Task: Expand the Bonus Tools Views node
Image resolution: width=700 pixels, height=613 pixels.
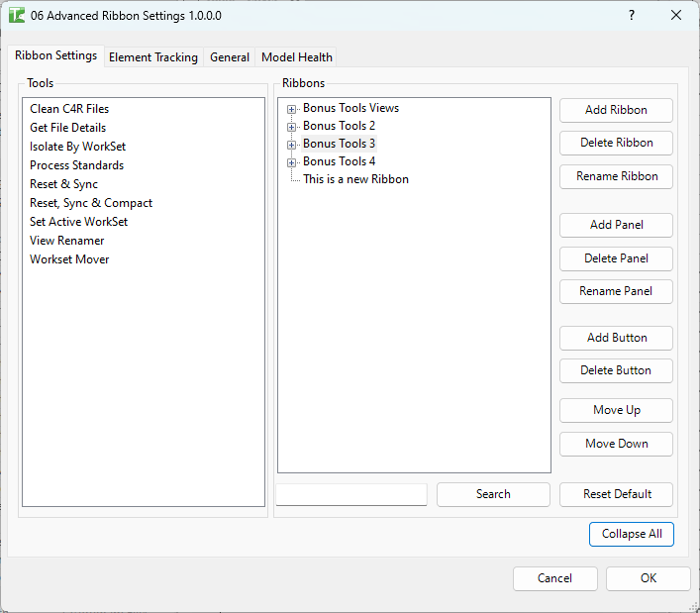Action: (x=291, y=109)
